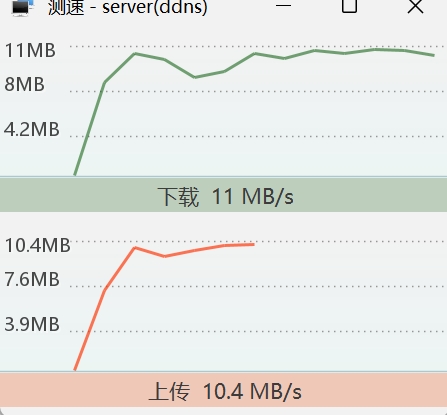This screenshot has width=447, height=415.
Task: Click the download 11 MB/s green bar
Action: tap(223, 195)
